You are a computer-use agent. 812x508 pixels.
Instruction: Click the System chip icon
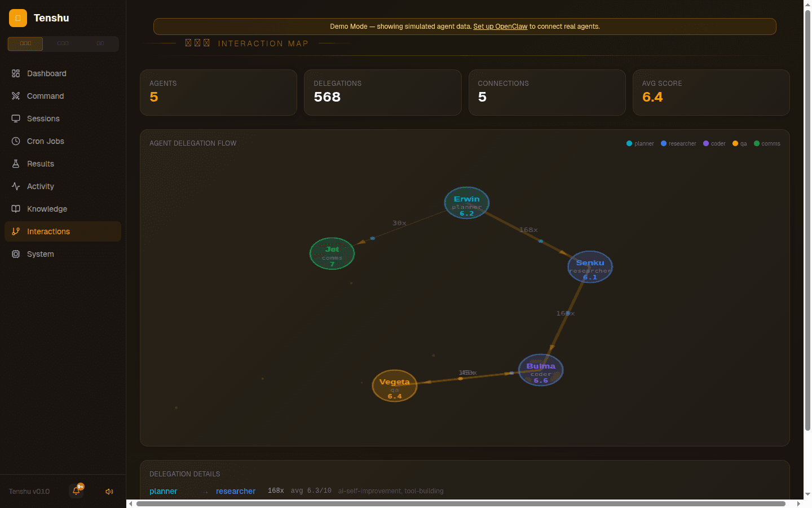[16, 254]
